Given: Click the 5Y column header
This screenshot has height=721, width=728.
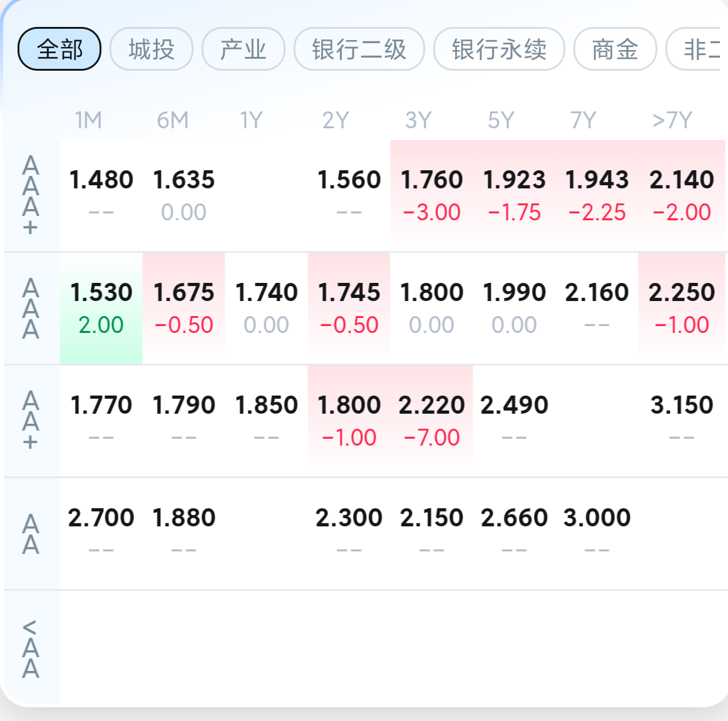Looking at the screenshot, I should 501,120.
